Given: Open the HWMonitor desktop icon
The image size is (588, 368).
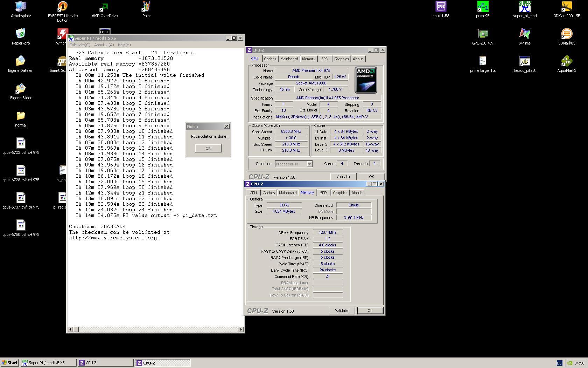Looking at the screenshot, I should [x=61, y=37].
